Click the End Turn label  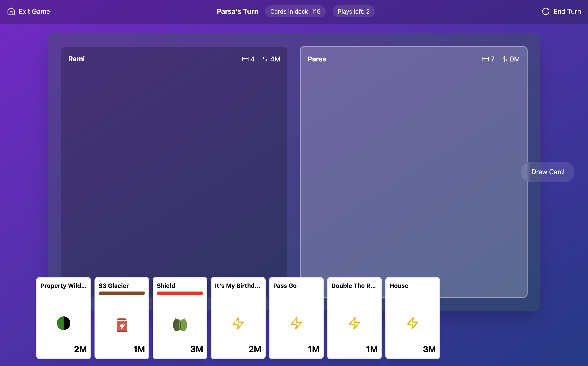(x=567, y=11)
